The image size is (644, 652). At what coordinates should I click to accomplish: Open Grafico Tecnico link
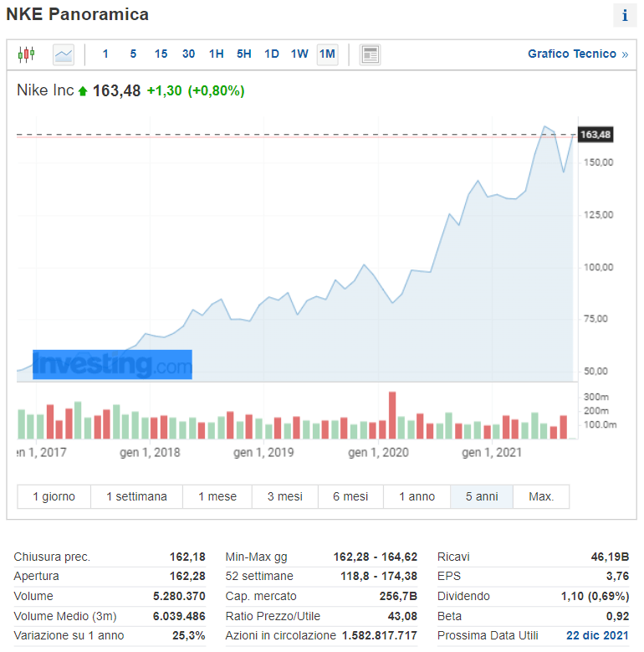[x=572, y=54]
